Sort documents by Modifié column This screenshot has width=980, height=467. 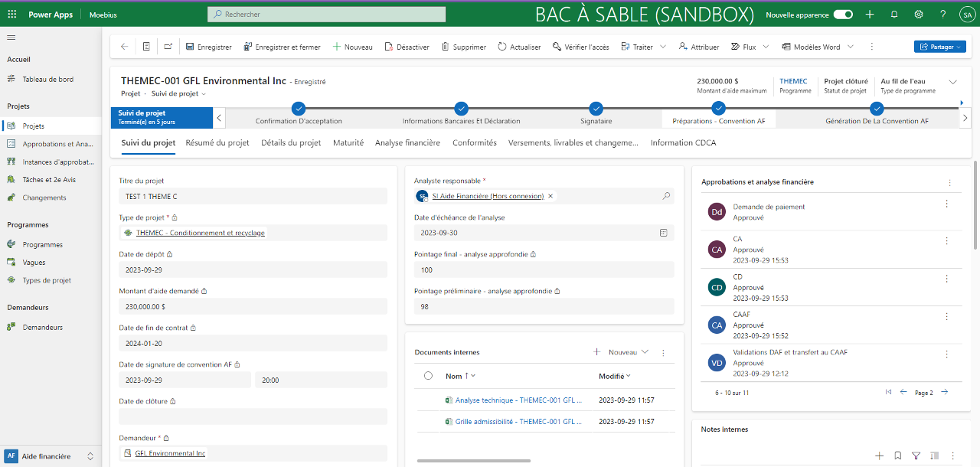tap(615, 376)
